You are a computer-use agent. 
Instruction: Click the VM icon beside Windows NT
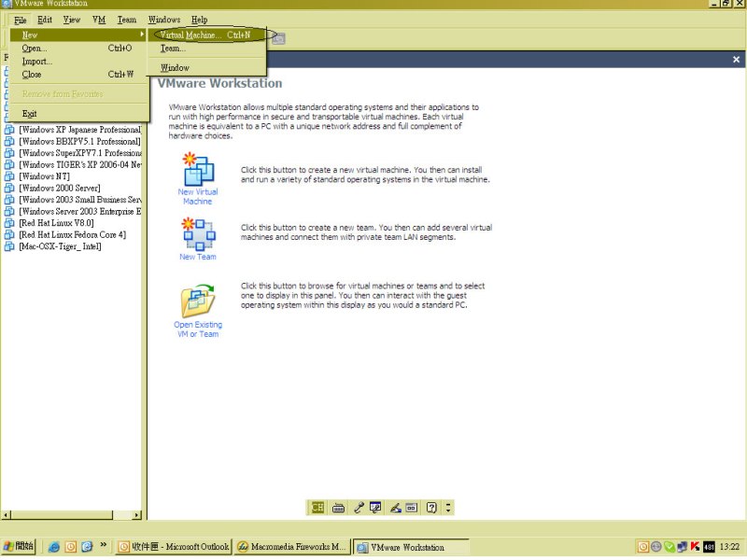click(x=9, y=176)
